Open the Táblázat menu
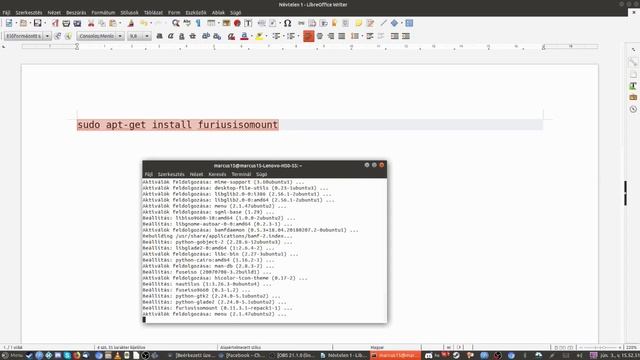The image size is (640, 360). tap(153, 13)
